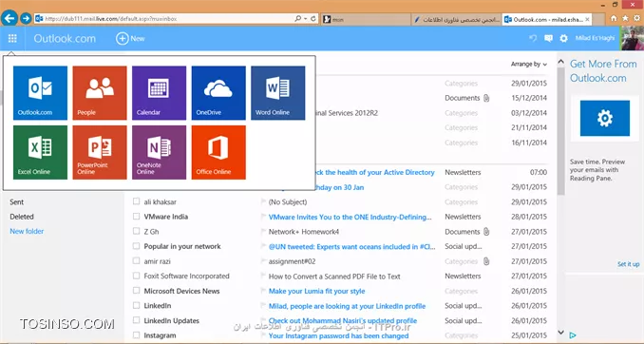
Task: Click the browser home icon
Action: 614,18
